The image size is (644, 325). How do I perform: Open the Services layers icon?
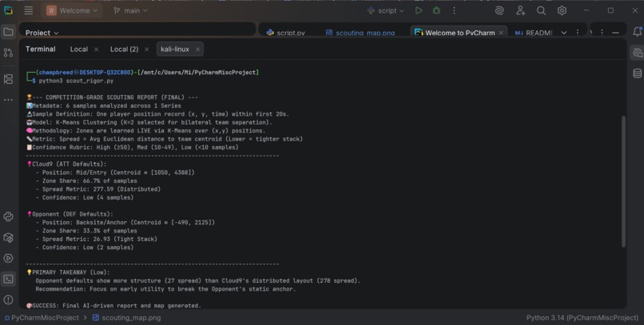8,238
